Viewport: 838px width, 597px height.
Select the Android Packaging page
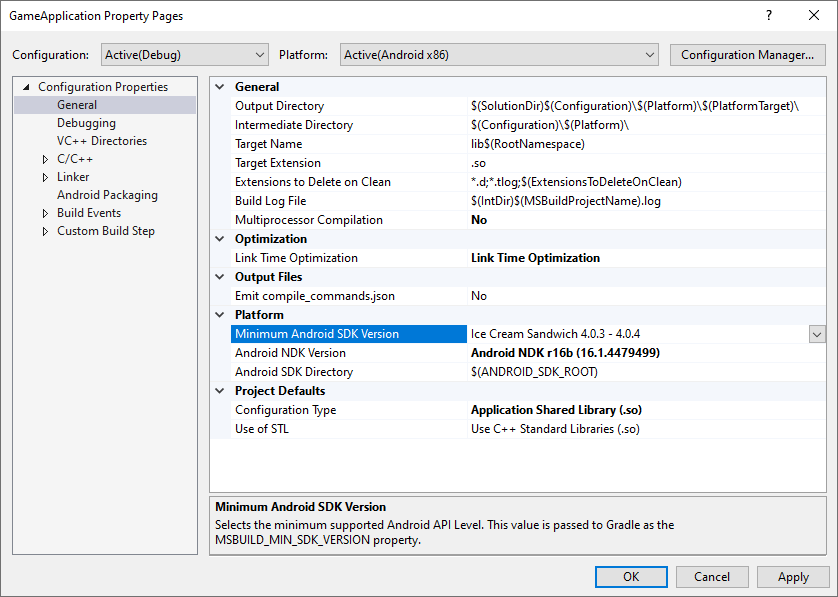coord(107,195)
